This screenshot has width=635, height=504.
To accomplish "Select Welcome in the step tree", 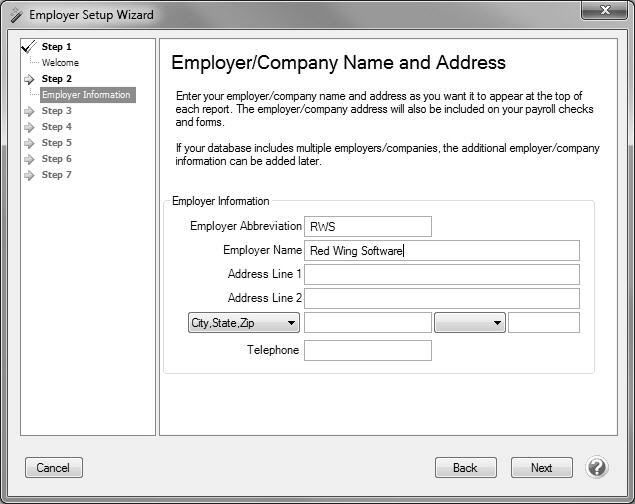I will click(x=60, y=63).
